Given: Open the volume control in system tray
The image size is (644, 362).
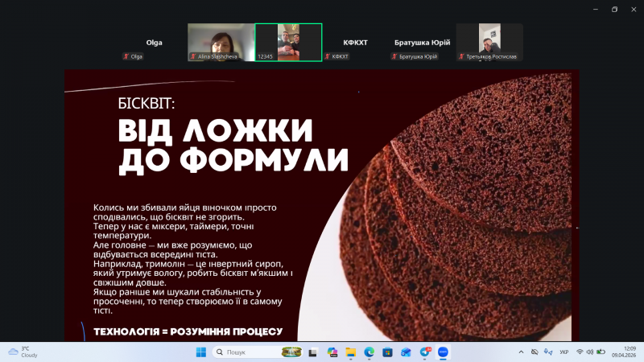Looking at the screenshot, I should 590,352.
